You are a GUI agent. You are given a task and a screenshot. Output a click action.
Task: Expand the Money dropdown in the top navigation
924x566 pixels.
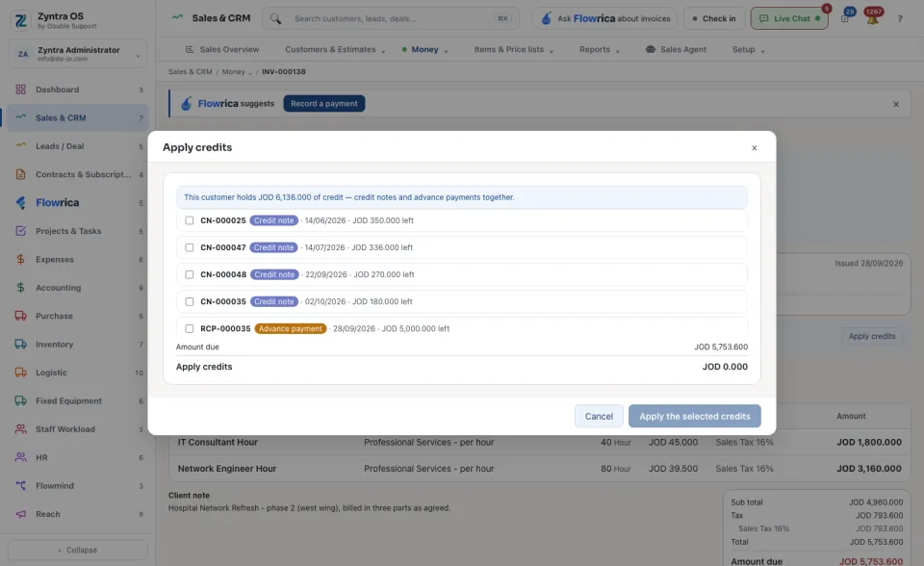point(424,49)
